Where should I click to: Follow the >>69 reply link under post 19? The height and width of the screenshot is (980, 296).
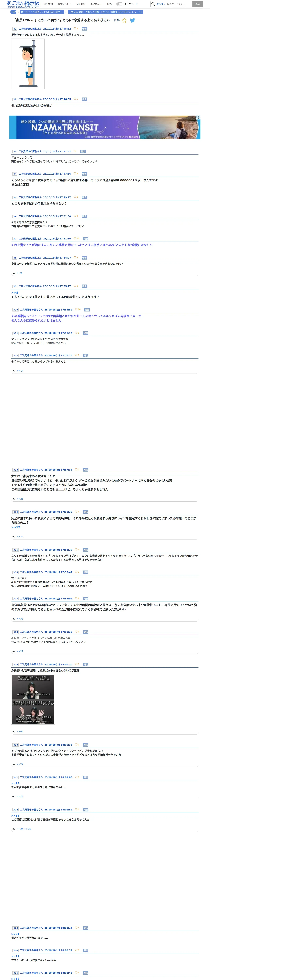click(x=20, y=732)
